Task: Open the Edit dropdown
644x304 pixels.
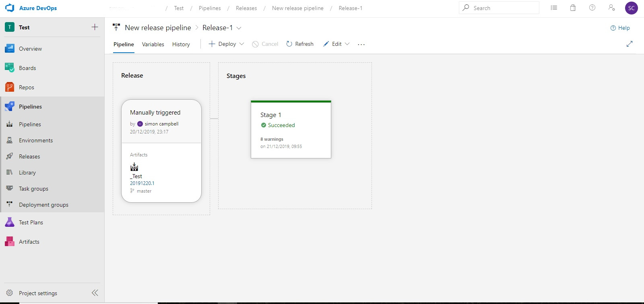Action: pos(336,44)
